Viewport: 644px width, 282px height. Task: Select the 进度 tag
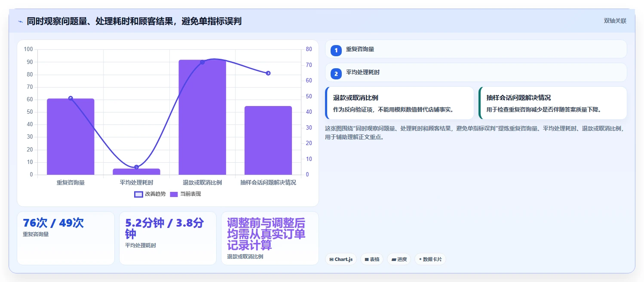[399, 259]
